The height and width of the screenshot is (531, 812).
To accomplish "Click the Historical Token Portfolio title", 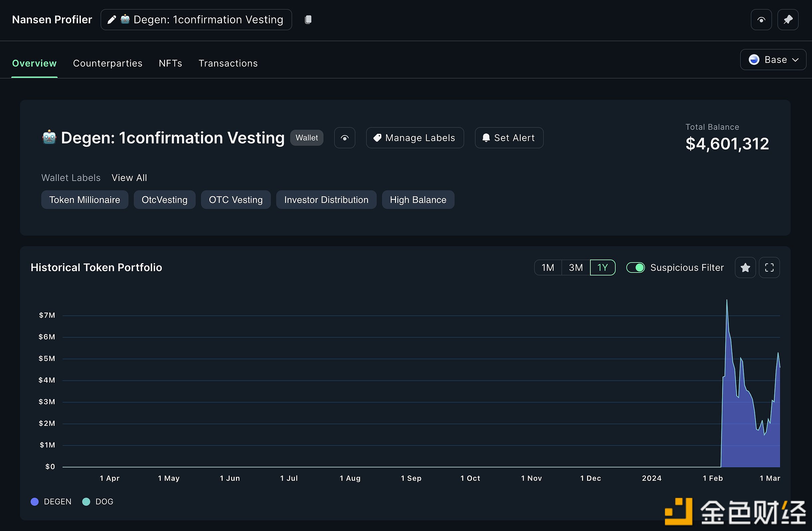I will tap(96, 267).
